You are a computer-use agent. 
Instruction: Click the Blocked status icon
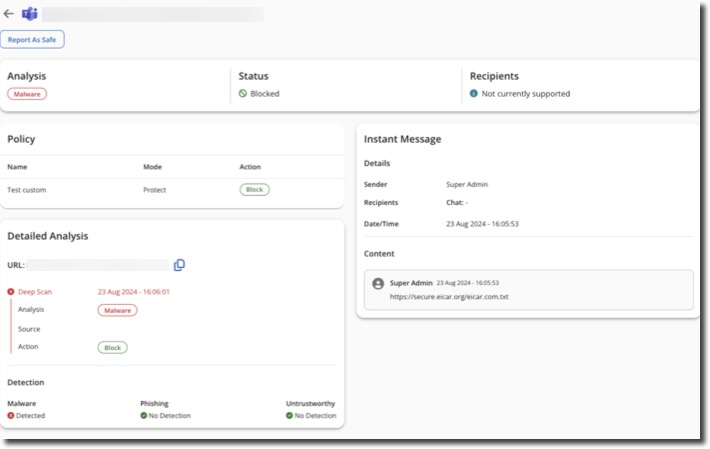click(242, 94)
